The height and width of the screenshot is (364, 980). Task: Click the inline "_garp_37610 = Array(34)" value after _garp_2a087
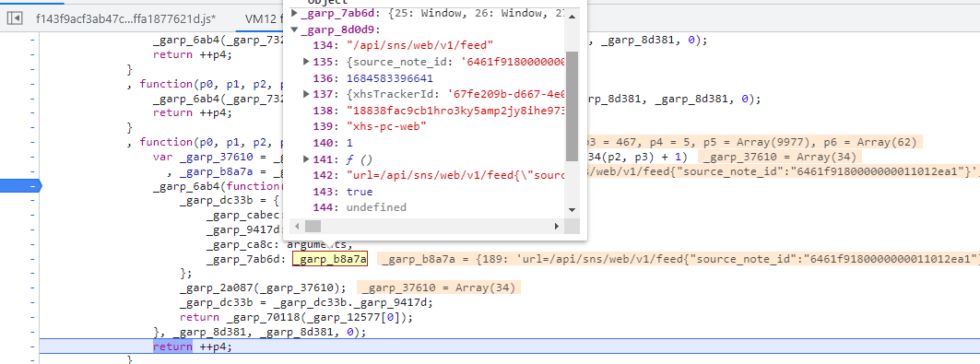click(439, 288)
